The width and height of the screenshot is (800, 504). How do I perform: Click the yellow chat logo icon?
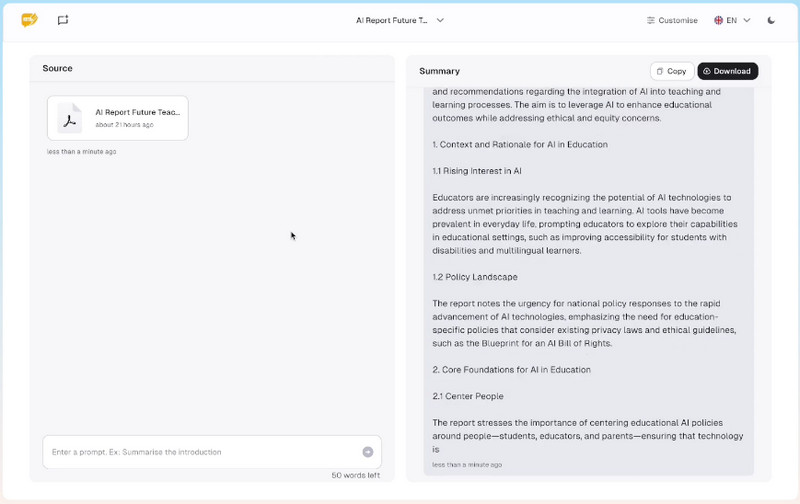pyautogui.click(x=30, y=20)
